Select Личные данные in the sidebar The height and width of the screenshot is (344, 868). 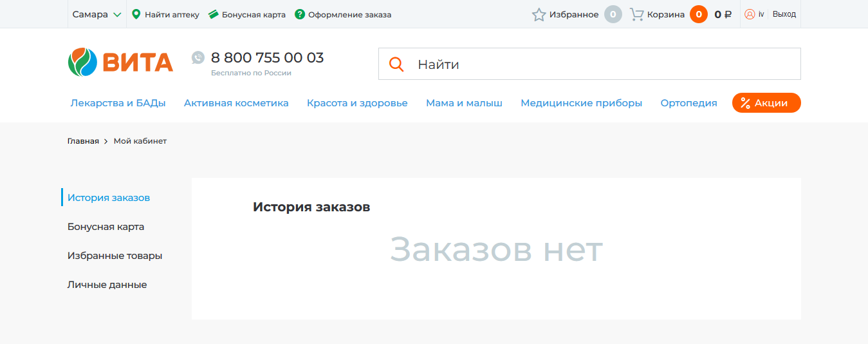[x=107, y=285]
